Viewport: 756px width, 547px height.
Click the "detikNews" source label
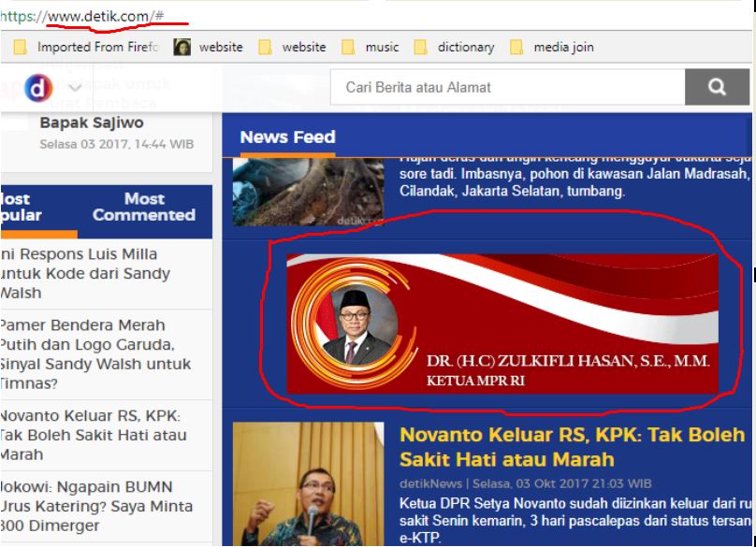coord(430,483)
